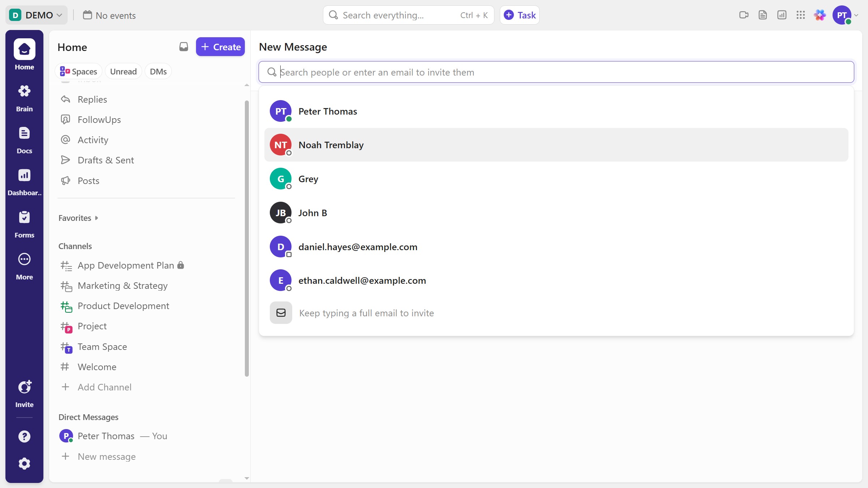Open the Marketing & Strategy channel
This screenshot has height=488, width=868.
pyautogui.click(x=123, y=286)
